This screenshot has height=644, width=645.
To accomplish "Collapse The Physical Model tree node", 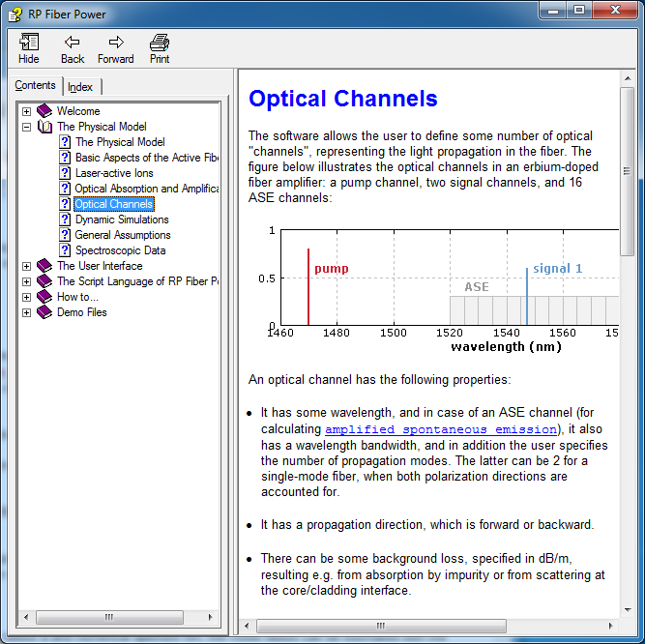I will click(26, 127).
